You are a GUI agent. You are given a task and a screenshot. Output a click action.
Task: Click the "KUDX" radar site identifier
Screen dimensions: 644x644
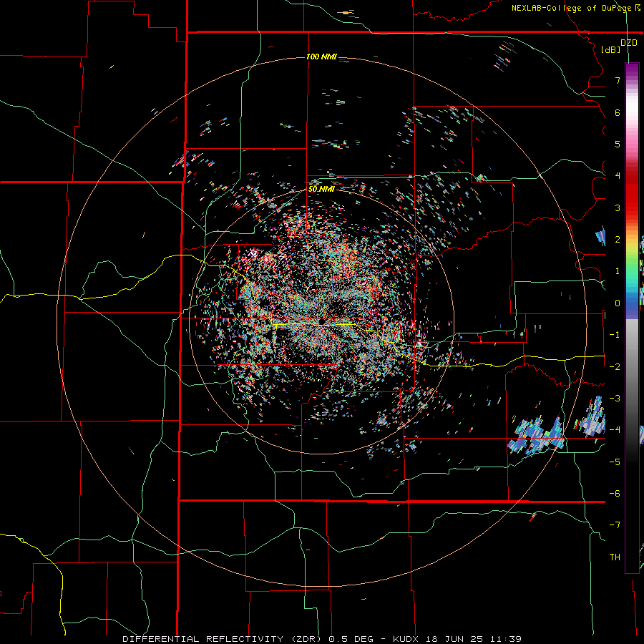click(x=406, y=639)
